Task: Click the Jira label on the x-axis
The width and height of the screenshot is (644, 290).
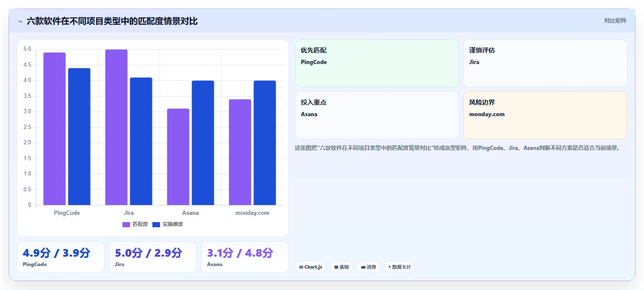Action: tap(129, 213)
